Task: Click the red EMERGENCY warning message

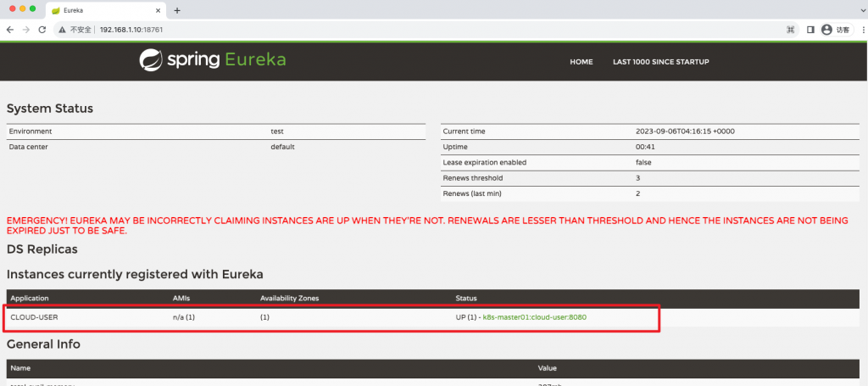Action: click(x=427, y=226)
